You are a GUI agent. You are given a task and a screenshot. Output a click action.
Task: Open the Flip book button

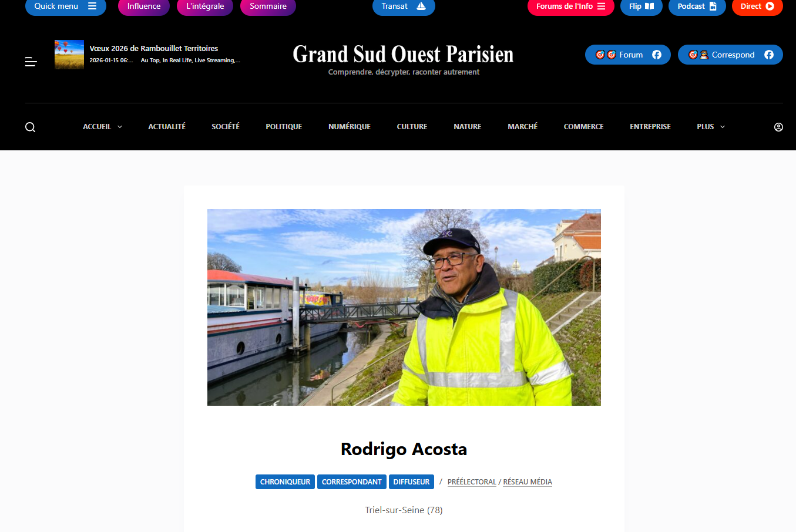641,6
